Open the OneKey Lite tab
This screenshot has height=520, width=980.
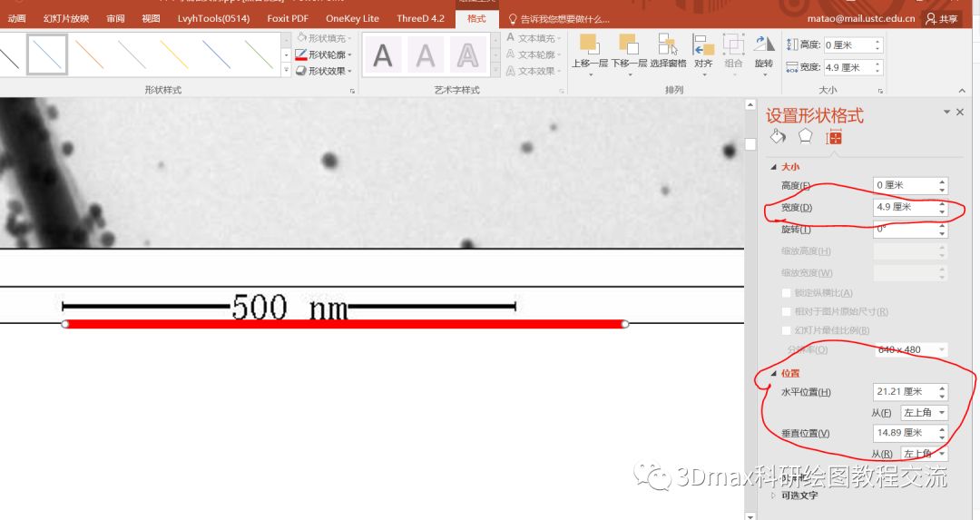[x=352, y=18]
